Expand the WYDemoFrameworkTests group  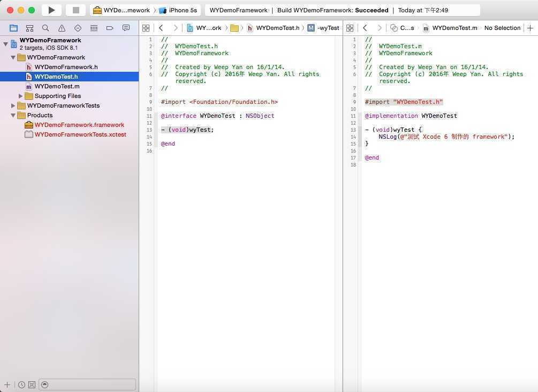(13, 105)
